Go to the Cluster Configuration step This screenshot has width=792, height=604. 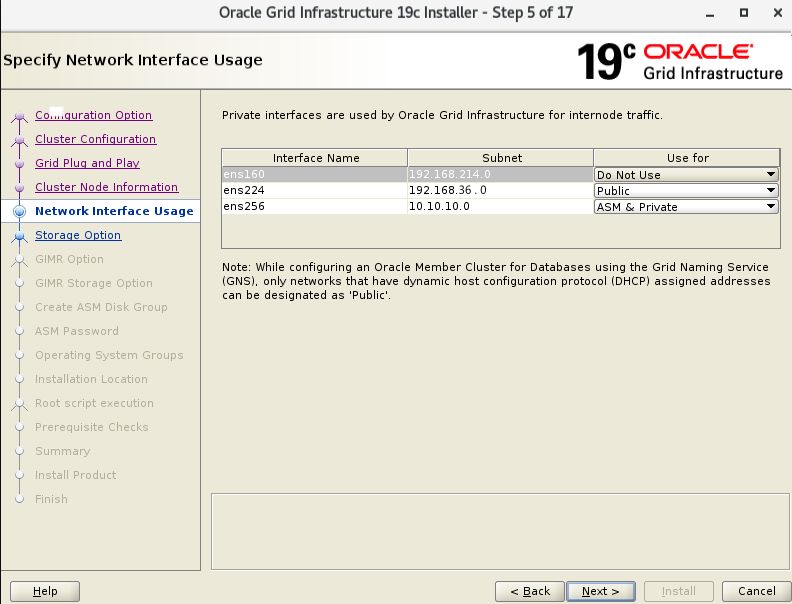tap(95, 139)
